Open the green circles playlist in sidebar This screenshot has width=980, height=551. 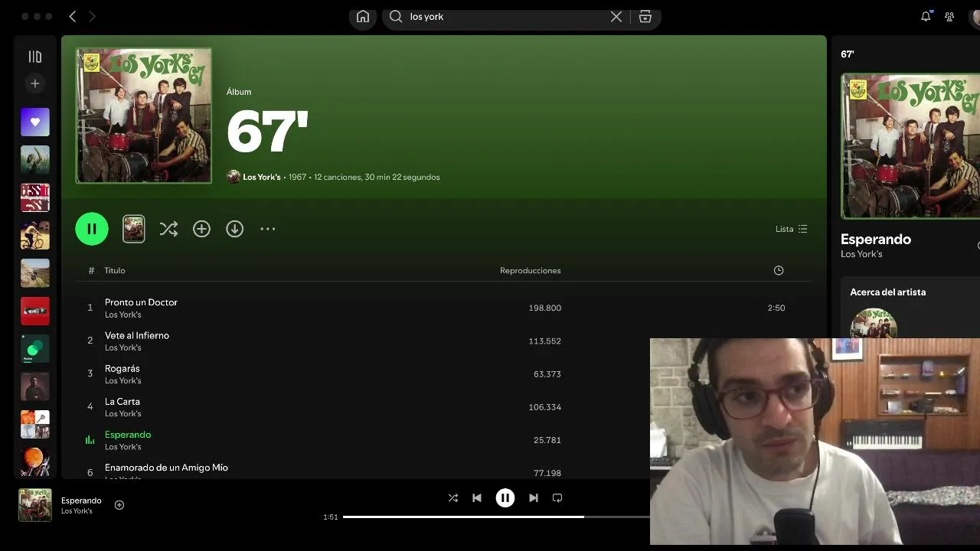[x=35, y=349]
